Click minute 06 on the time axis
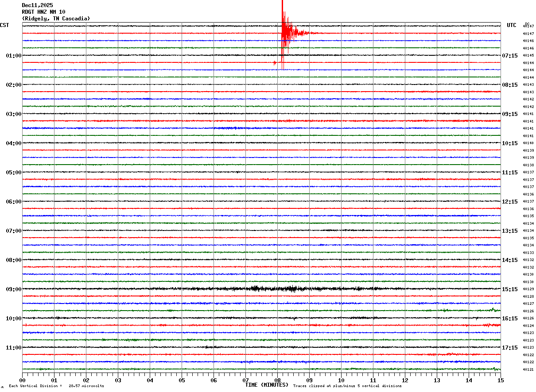Viewport: 536px width, 392px height. (x=214, y=380)
